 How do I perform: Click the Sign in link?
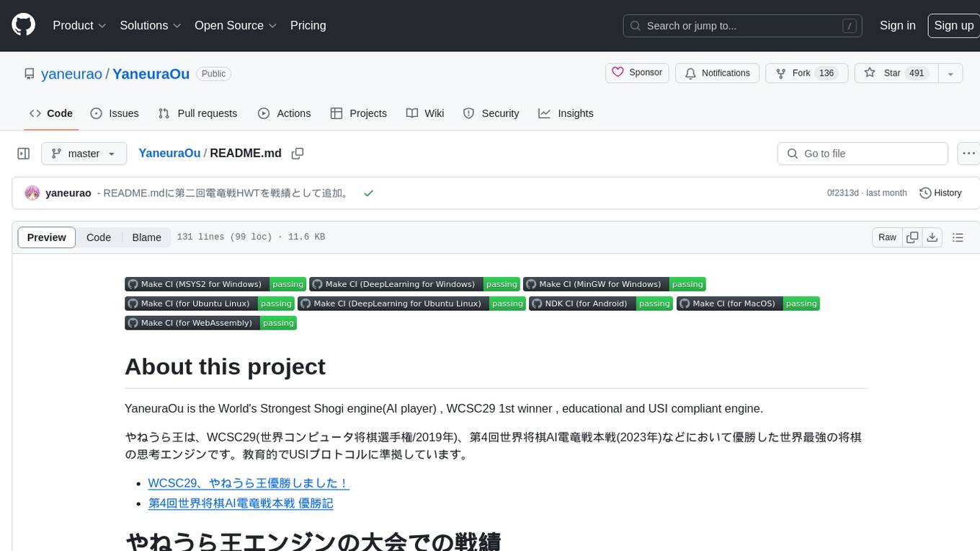897,25
